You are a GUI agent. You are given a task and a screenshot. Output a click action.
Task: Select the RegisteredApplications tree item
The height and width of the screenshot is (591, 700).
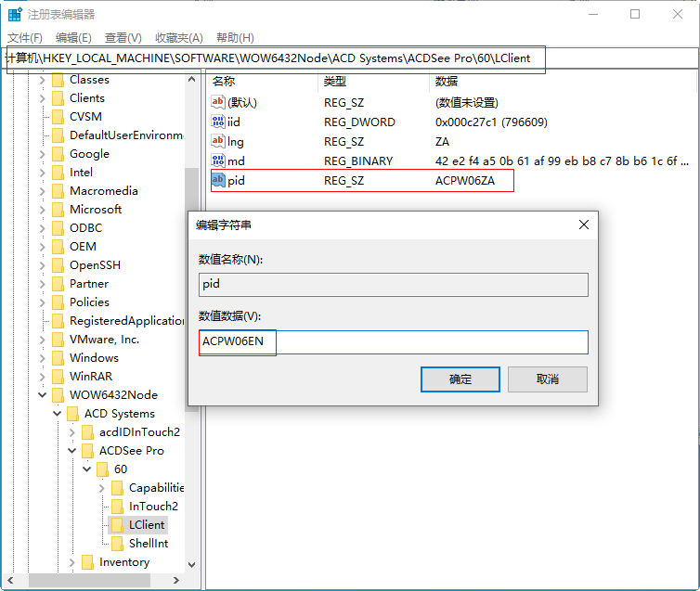[x=127, y=321]
